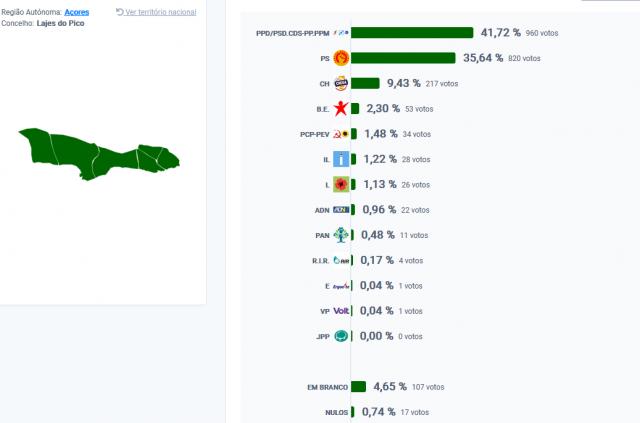Click the PS 35,64% green bar
Screen dimensions: 640x423
pyautogui.click(x=403, y=58)
